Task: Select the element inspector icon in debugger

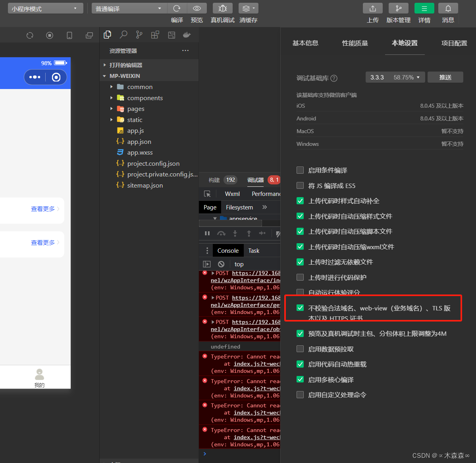Action: [207, 194]
